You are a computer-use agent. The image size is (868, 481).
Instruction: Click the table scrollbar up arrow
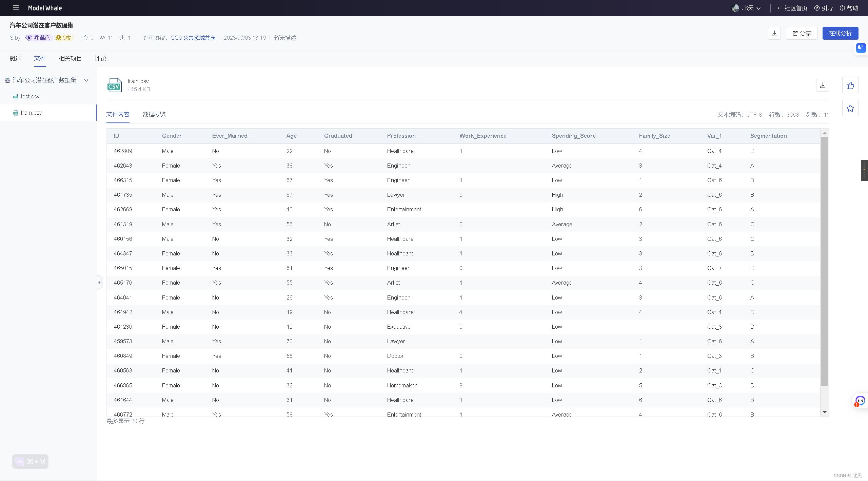825,133
